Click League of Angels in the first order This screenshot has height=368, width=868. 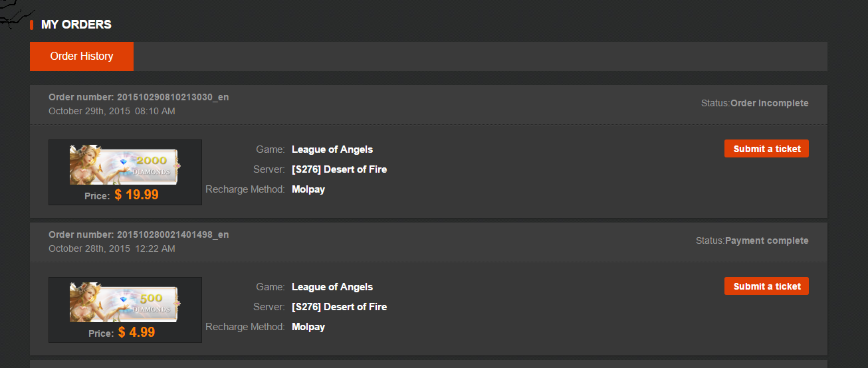point(332,149)
